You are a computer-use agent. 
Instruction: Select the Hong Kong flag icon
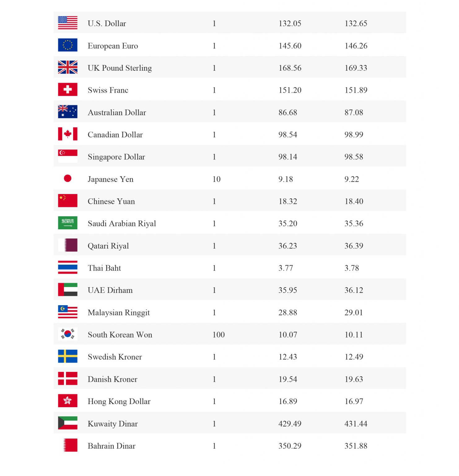68,401
